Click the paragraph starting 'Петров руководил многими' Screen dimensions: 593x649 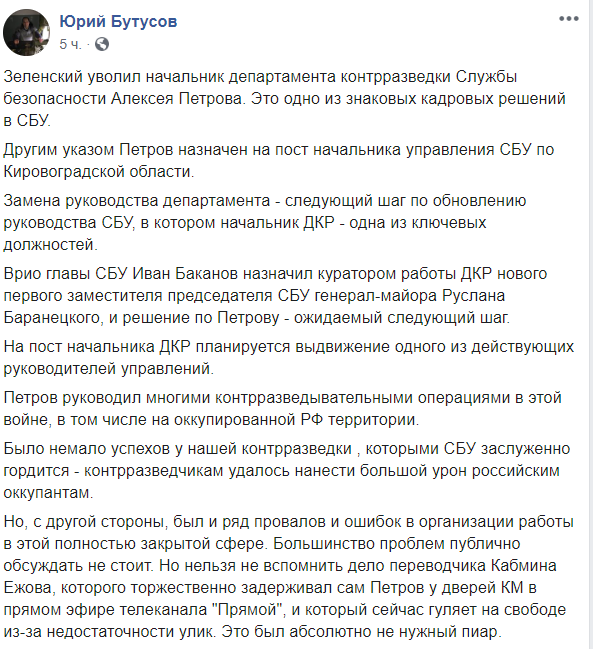(x=283, y=409)
